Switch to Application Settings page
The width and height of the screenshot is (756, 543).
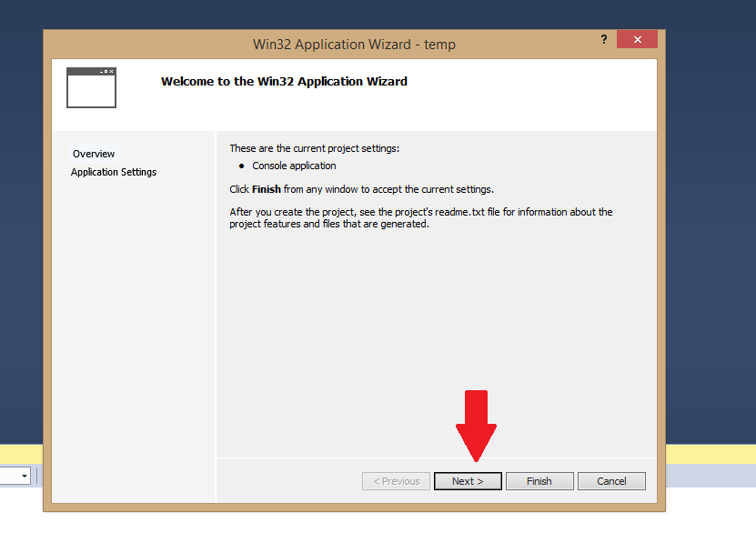coord(114,172)
